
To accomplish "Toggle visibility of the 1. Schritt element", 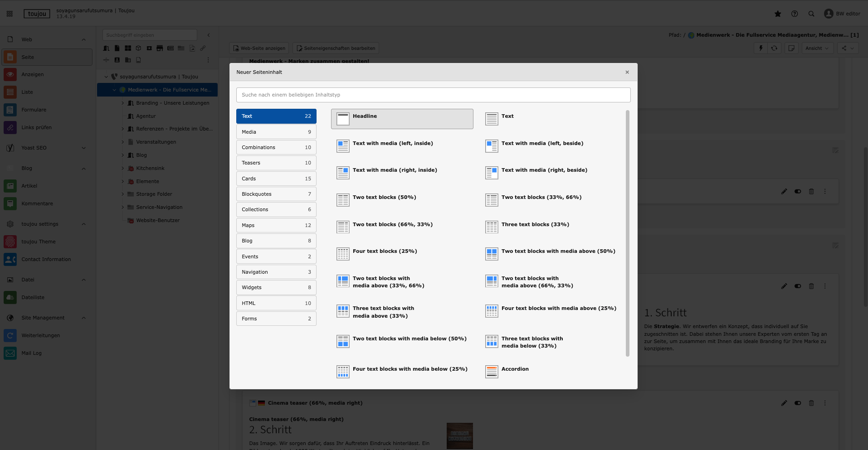I will [798, 286].
